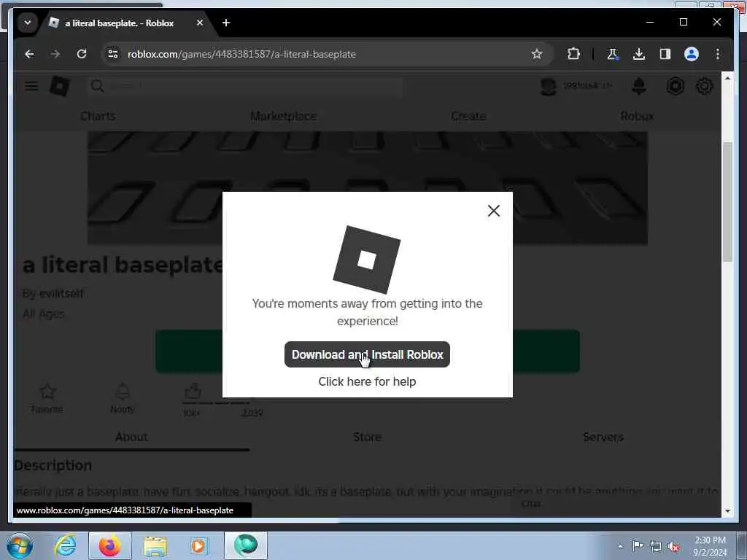The width and height of the screenshot is (747, 560).
Task: Switch to the About tab
Action: point(131,437)
